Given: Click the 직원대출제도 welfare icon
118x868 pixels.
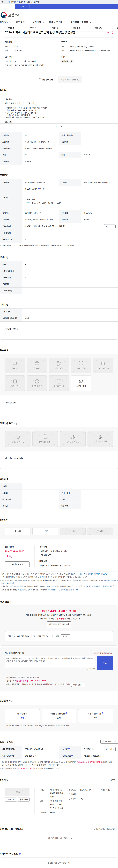Looking at the screenshot, I should (37, 383).
